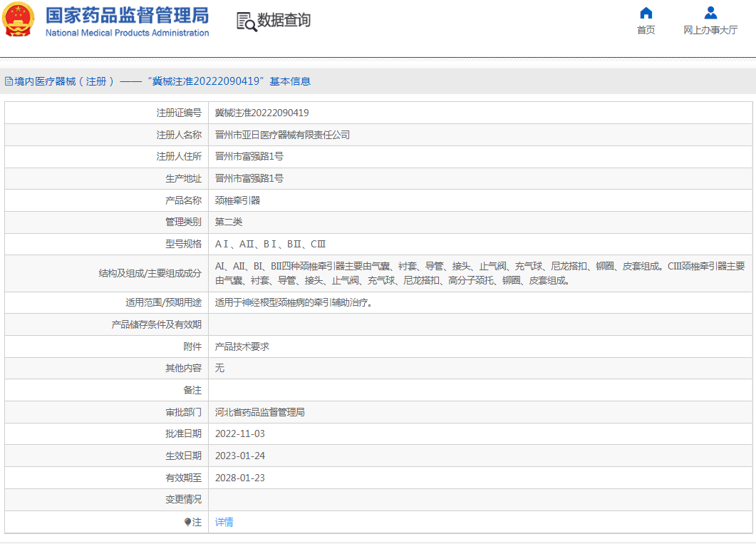Click the 批准日期 row label
This screenshot has height=544, width=756.
pos(183,434)
